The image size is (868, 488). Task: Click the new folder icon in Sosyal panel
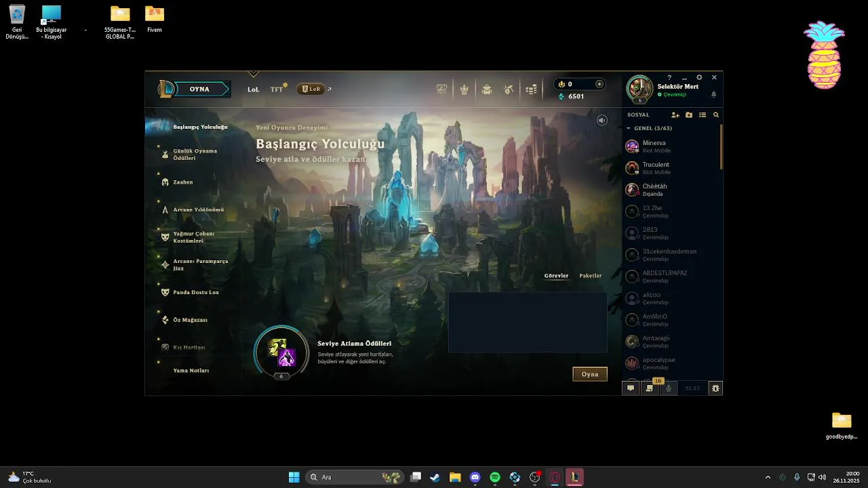(x=689, y=115)
